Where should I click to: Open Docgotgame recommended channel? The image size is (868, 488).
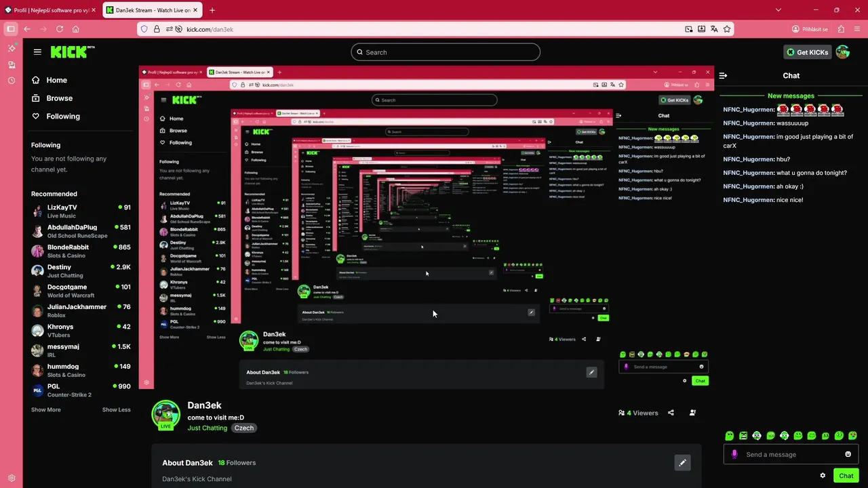click(81, 291)
